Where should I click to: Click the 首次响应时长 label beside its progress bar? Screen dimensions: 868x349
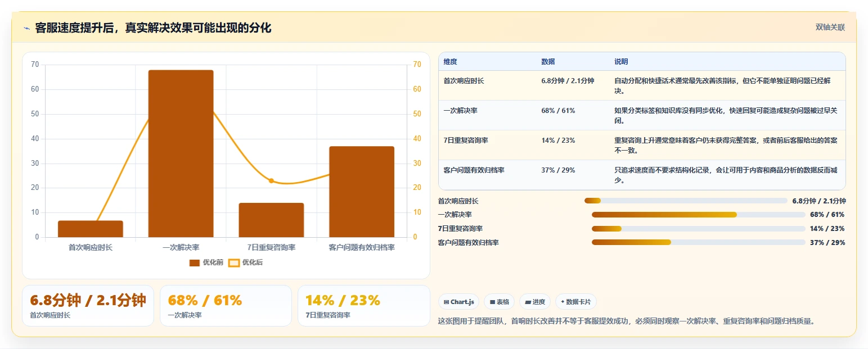(458, 201)
